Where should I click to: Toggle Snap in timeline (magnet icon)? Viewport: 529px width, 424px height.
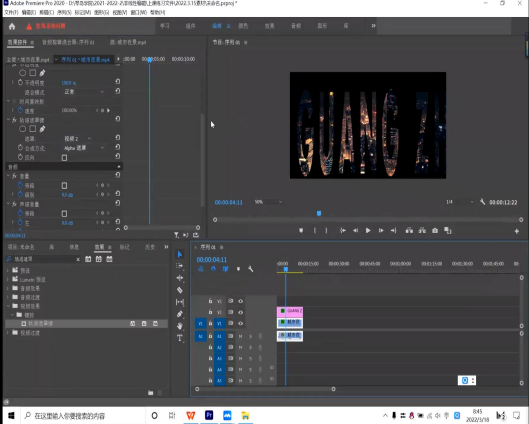[213, 269]
